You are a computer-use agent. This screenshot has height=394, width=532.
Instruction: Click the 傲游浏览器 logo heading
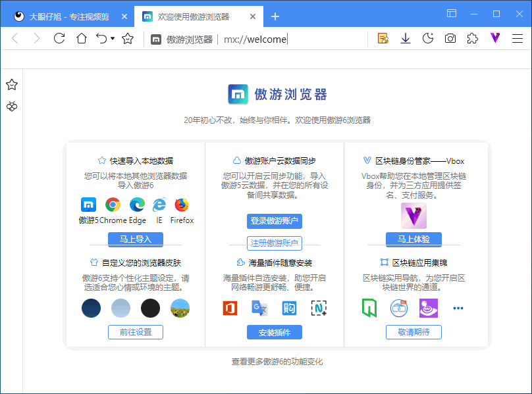277,94
